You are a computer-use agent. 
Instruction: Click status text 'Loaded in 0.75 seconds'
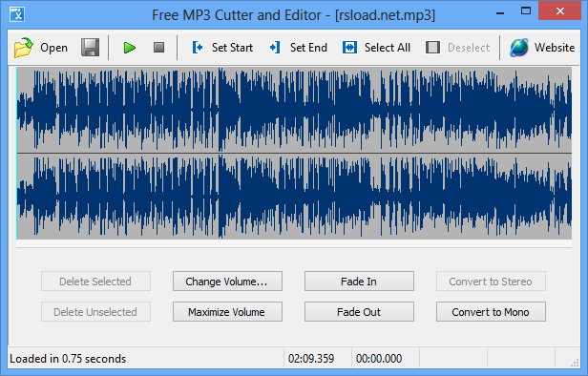(68, 359)
